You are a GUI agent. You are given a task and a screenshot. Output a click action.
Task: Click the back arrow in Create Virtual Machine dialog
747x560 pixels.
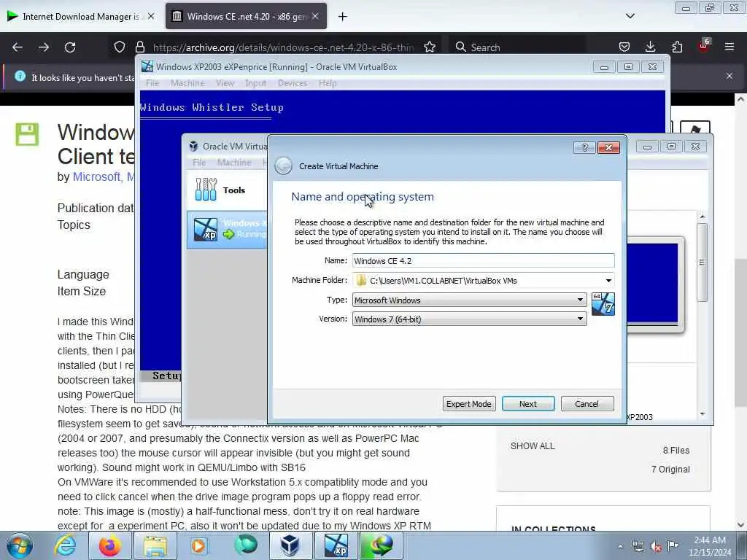pyautogui.click(x=284, y=166)
